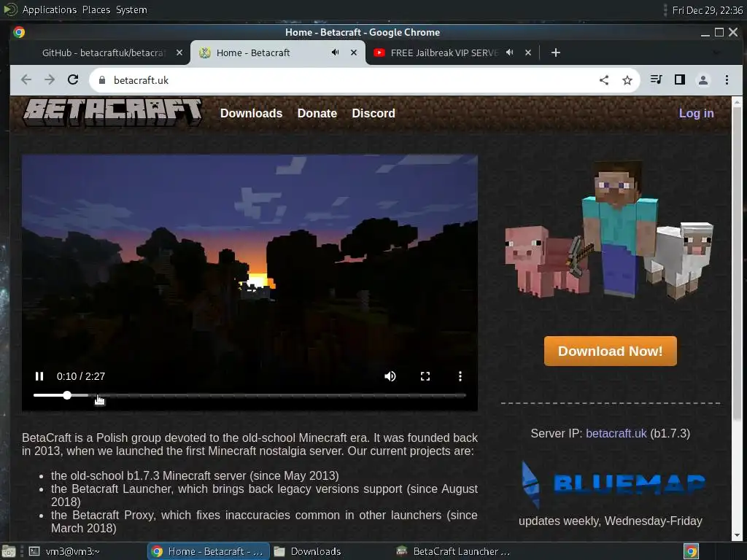Mute audio on the YouTube tab
Viewport: 747px width, 560px height.
[510, 52]
